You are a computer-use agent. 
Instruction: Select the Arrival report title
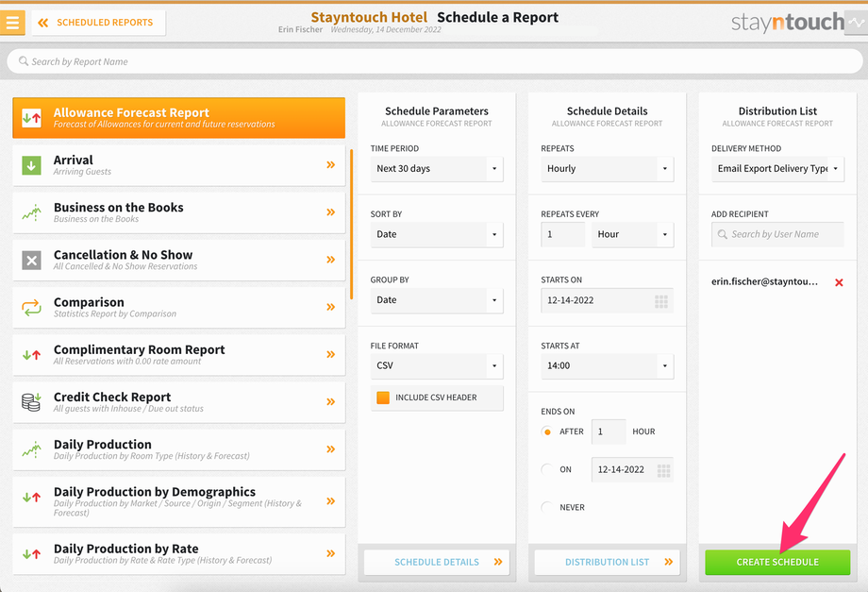coord(73,161)
